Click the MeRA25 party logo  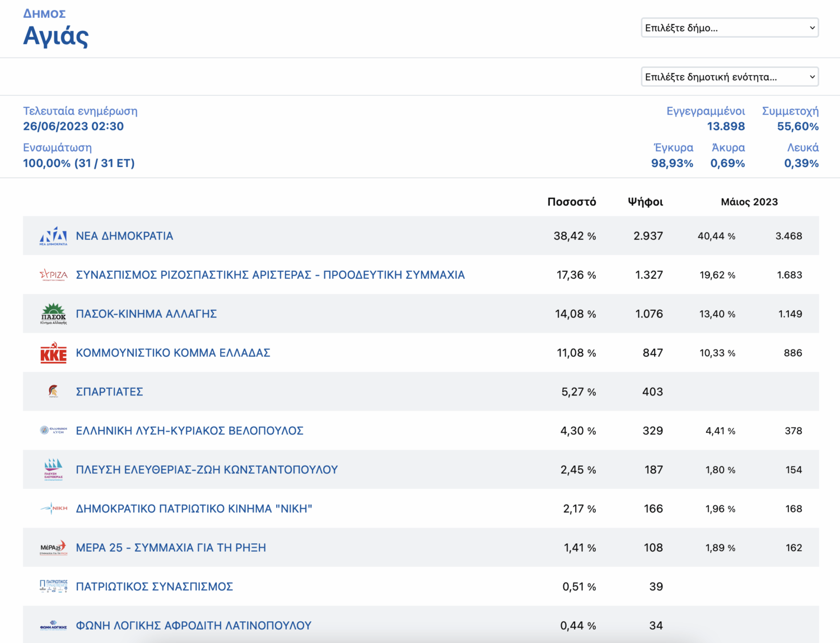click(x=53, y=547)
